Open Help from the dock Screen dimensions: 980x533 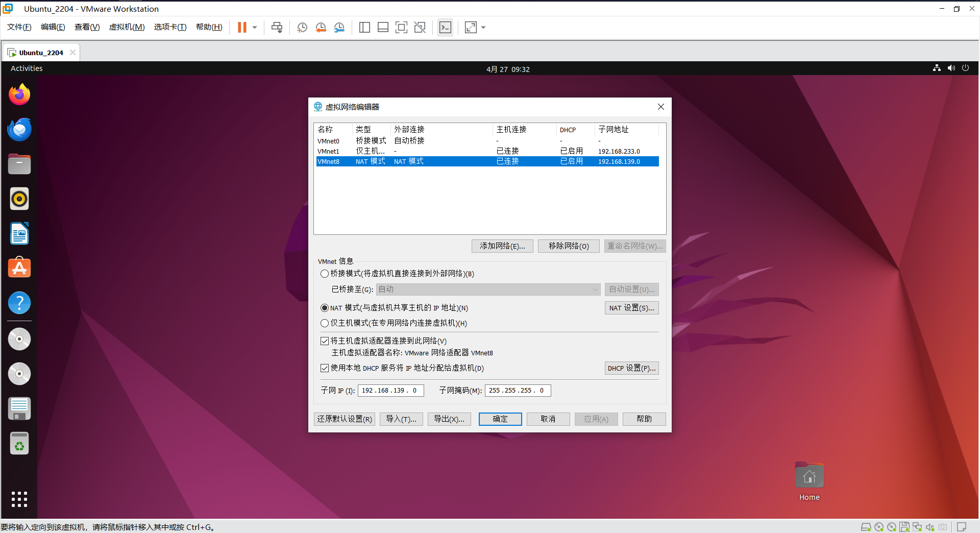click(x=19, y=303)
